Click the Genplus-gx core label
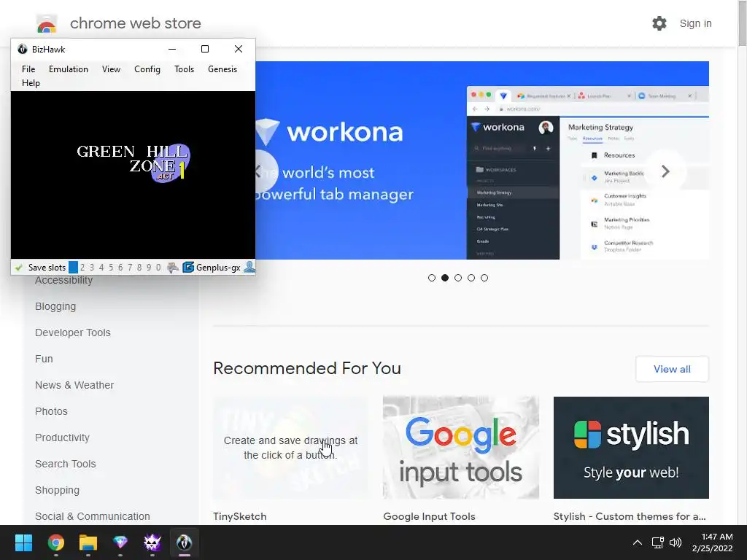This screenshot has width=747, height=560. pos(218,268)
